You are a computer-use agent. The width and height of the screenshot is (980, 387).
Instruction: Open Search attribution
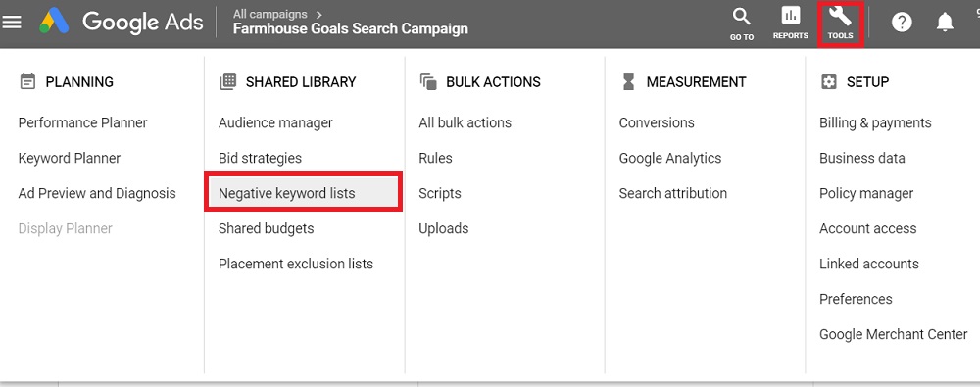(672, 193)
